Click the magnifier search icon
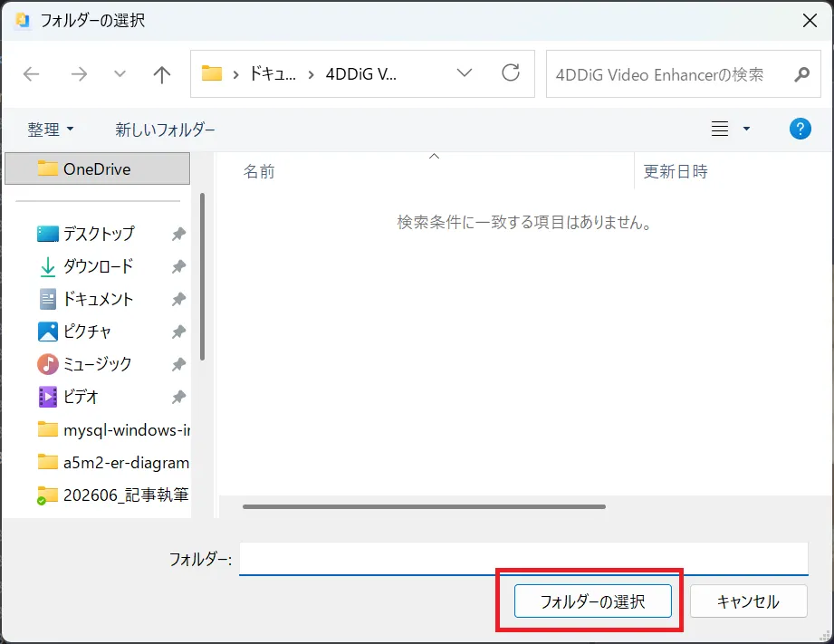 tap(802, 74)
